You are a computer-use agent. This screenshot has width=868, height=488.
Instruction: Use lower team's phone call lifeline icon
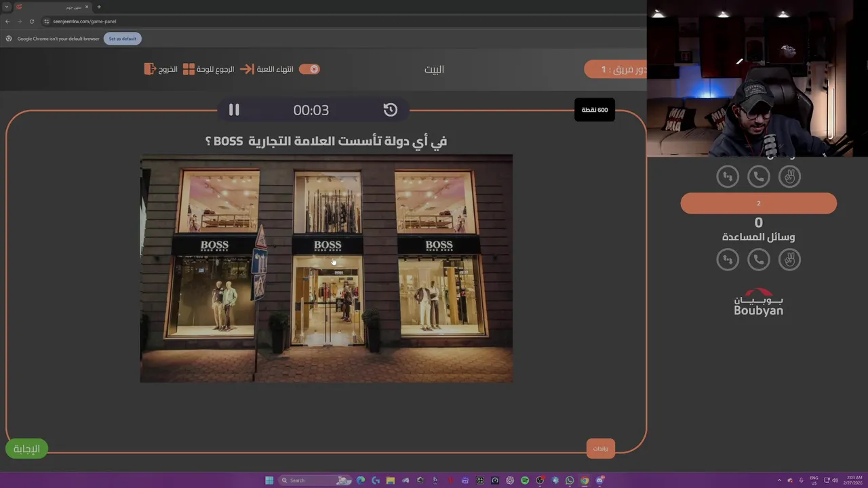pyautogui.click(x=759, y=260)
